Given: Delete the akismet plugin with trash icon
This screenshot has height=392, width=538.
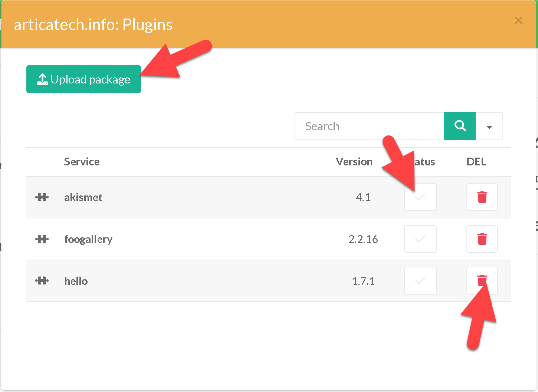Looking at the screenshot, I should coord(482,197).
